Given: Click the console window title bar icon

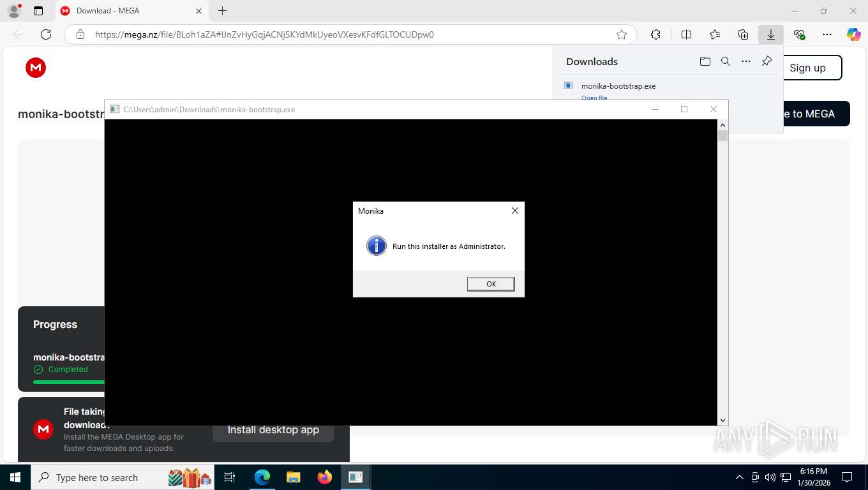Looking at the screenshot, I should click(x=114, y=109).
